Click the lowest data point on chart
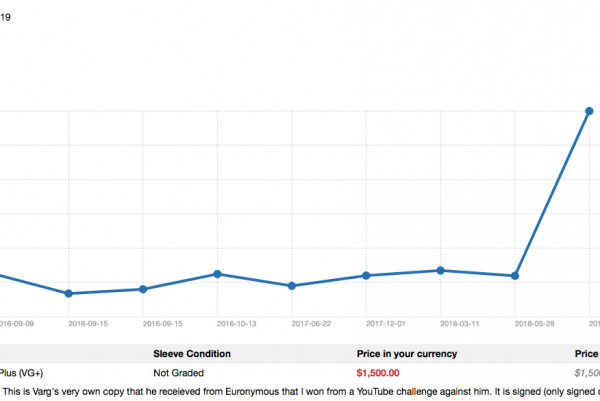This screenshot has width=600, height=401. tap(68, 293)
